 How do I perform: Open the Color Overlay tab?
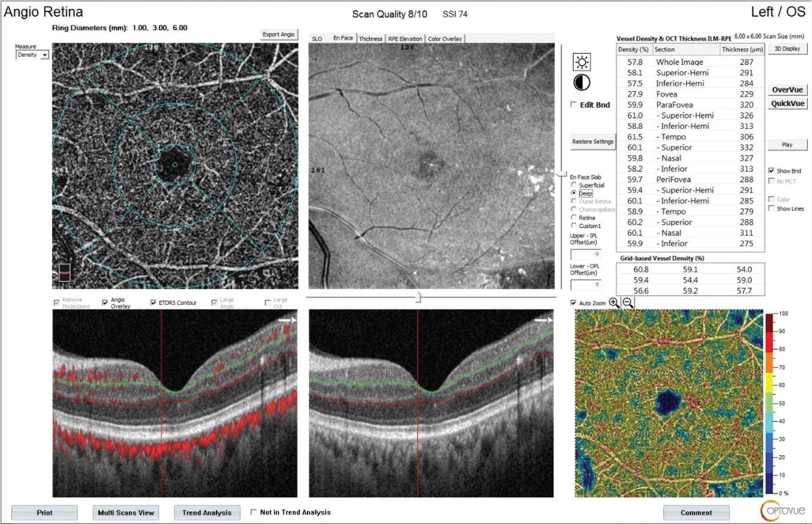point(445,39)
